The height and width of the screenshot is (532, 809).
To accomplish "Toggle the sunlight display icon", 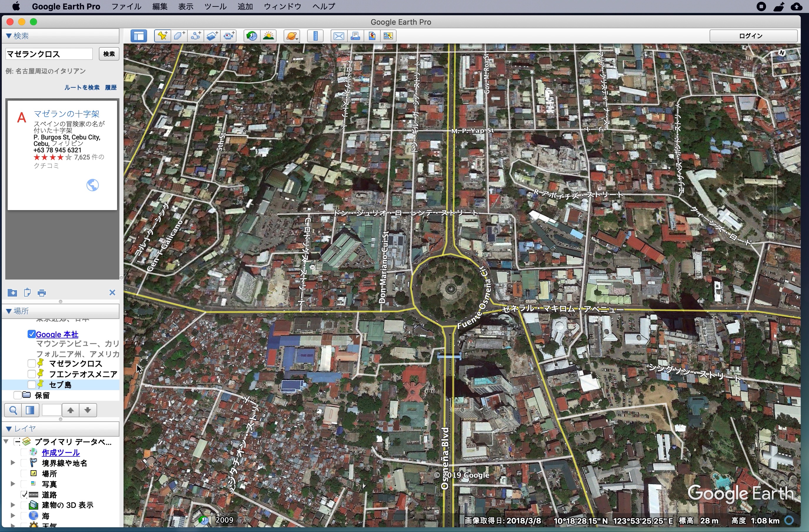I will pos(269,36).
